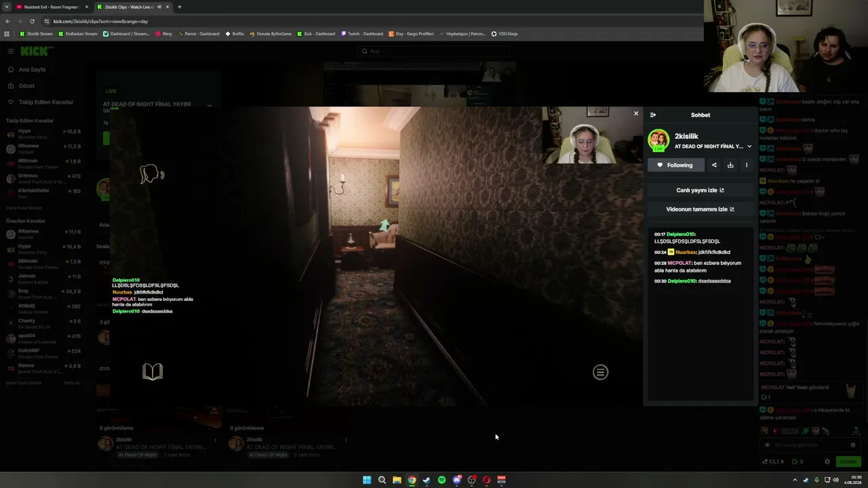The image size is (868, 488).
Task: Expand the clip title chevron
Action: (x=749, y=146)
